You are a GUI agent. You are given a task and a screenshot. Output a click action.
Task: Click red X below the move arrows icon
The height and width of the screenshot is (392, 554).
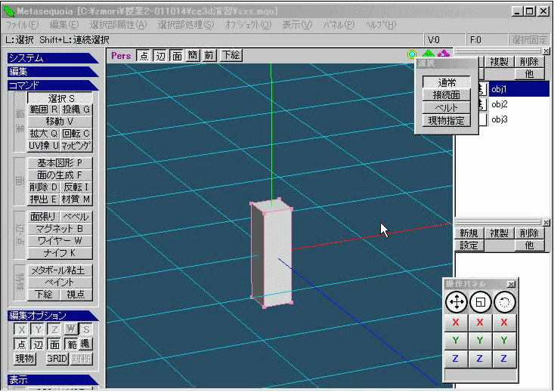(456, 323)
